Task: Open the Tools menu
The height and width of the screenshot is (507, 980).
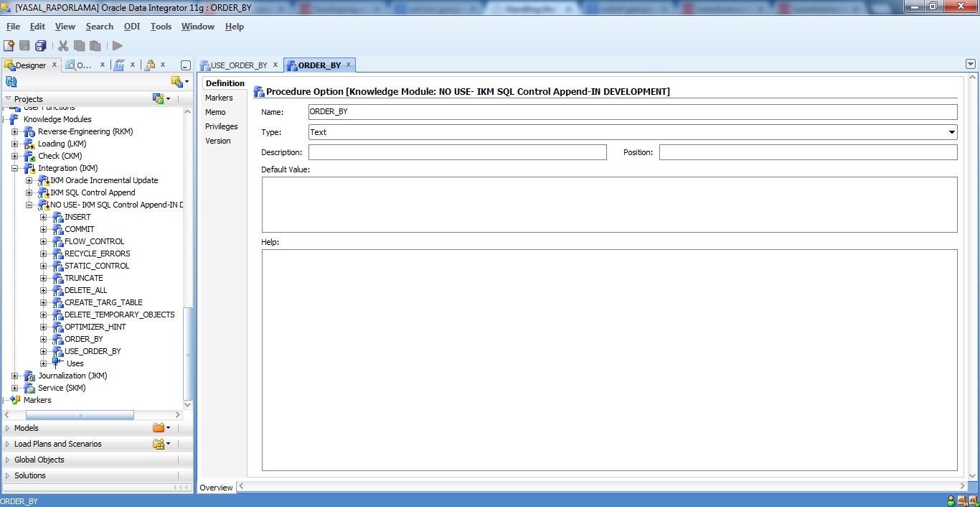Action: point(161,27)
